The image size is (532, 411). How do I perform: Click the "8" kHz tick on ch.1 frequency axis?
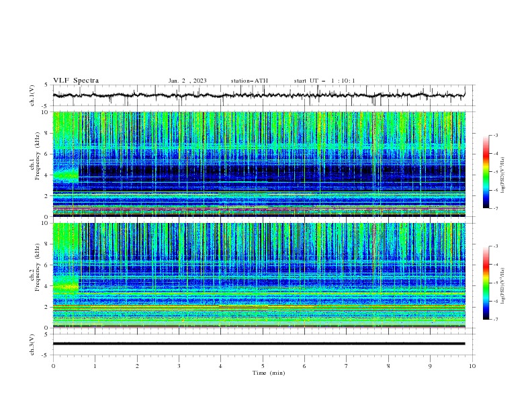point(47,133)
